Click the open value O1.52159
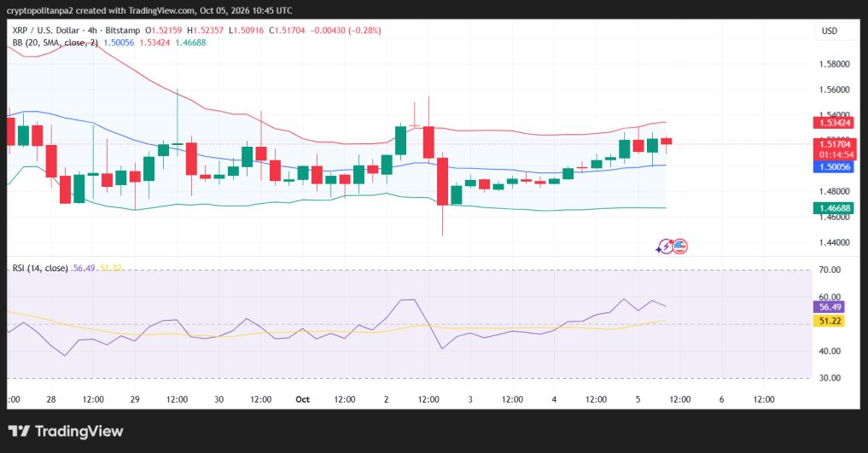Image resolution: width=868 pixels, height=453 pixels. [x=163, y=31]
